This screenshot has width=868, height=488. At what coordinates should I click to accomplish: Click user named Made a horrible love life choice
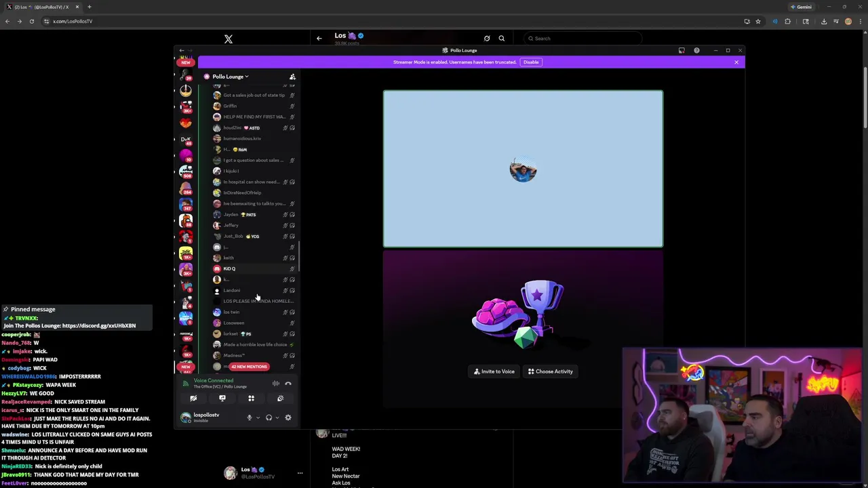[254, 344]
